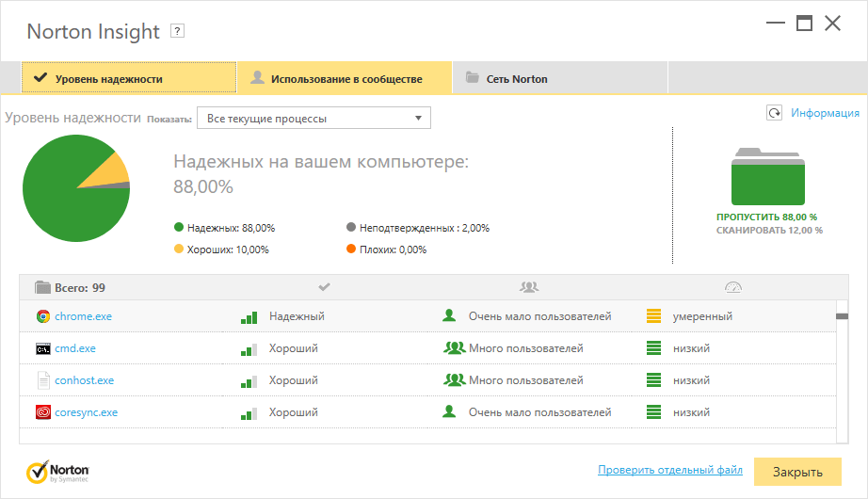Viewport: 868px width, 499px height.
Task: Click the yellow resource usage icon for chrome.exe
Action: click(x=653, y=315)
